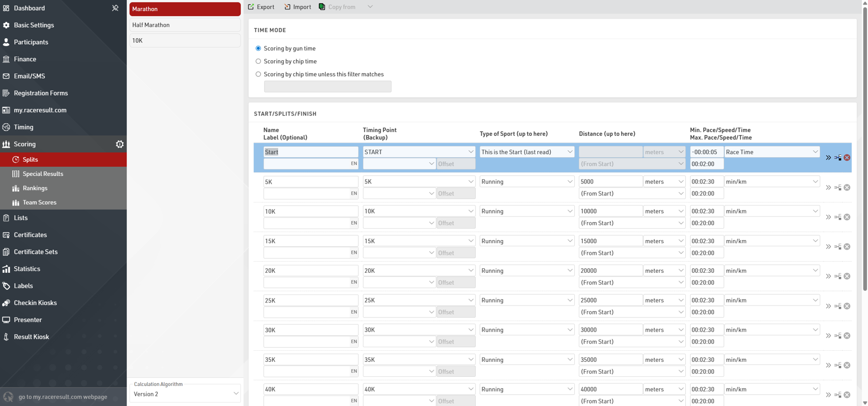
Task: Click the pin icon beside Dashboard
Action: (x=115, y=8)
